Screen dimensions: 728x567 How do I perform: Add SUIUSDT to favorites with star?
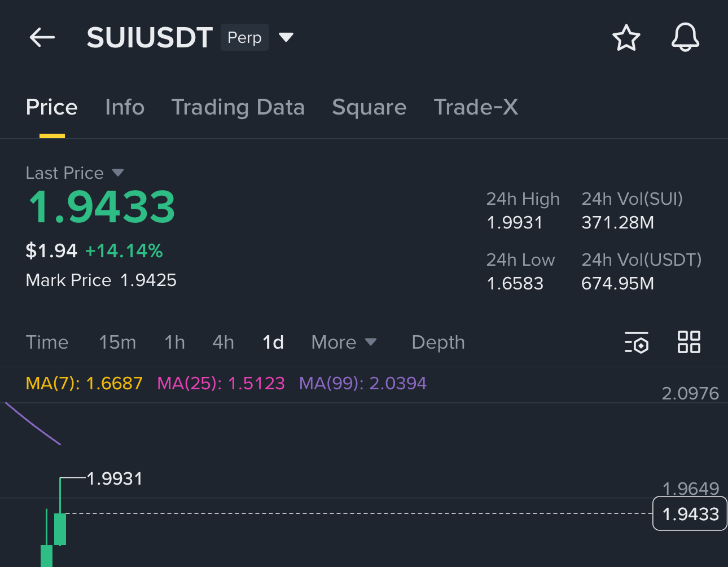coord(626,38)
